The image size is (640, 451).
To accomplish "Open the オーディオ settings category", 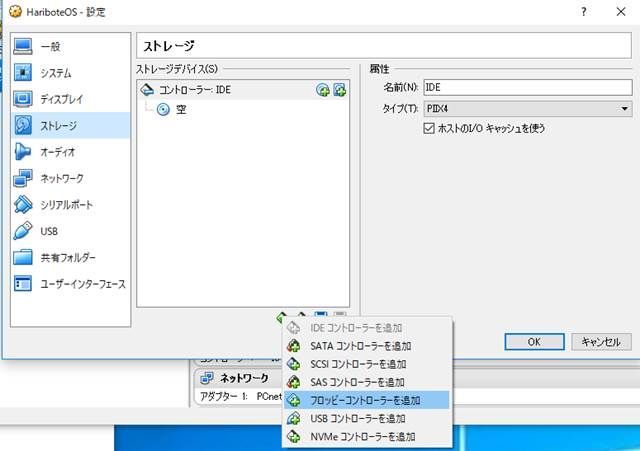I will coord(70,152).
